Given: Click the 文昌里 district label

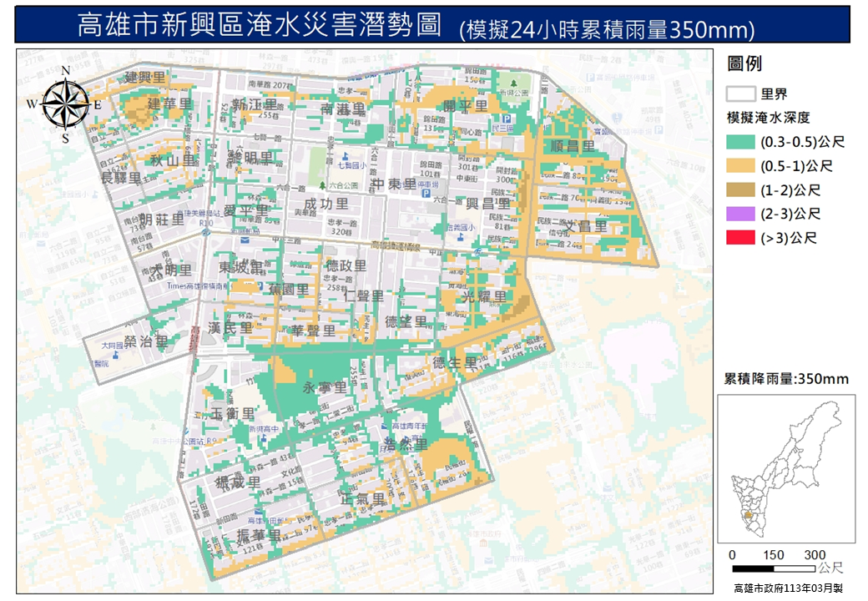Looking at the screenshot, I should [585, 225].
